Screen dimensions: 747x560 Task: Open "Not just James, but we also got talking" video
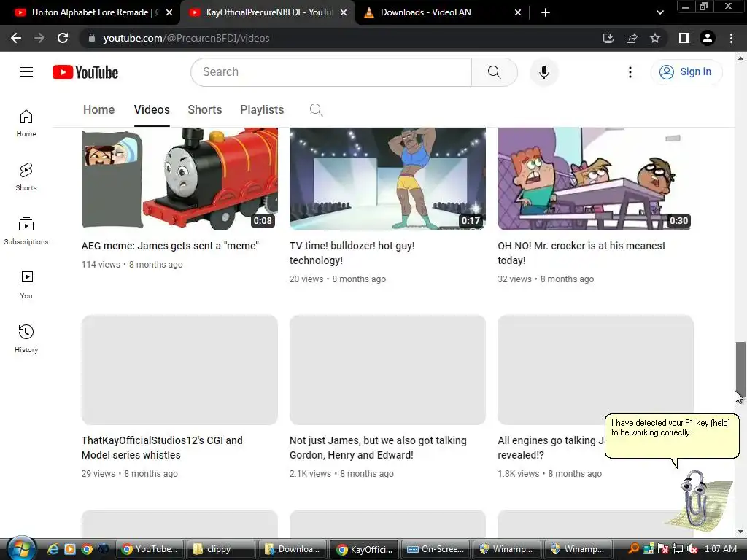(379, 448)
